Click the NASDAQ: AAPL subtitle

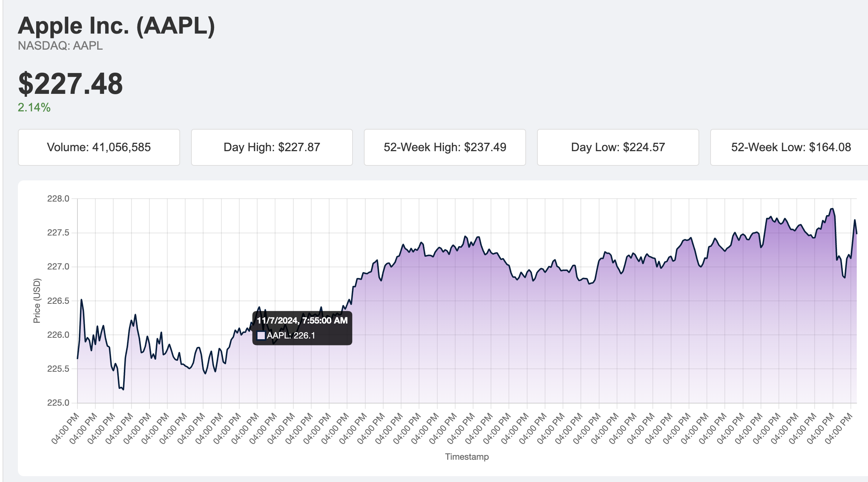(x=60, y=46)
